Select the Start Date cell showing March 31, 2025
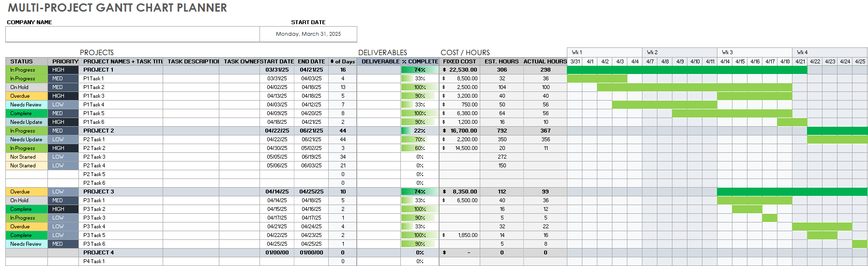Image resolution: width=868 pixels, height=266 pixels. pos(308,34)
